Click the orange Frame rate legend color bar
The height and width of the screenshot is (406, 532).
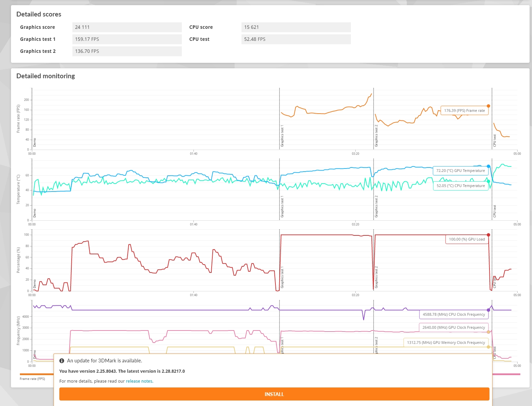click(37, 374)
